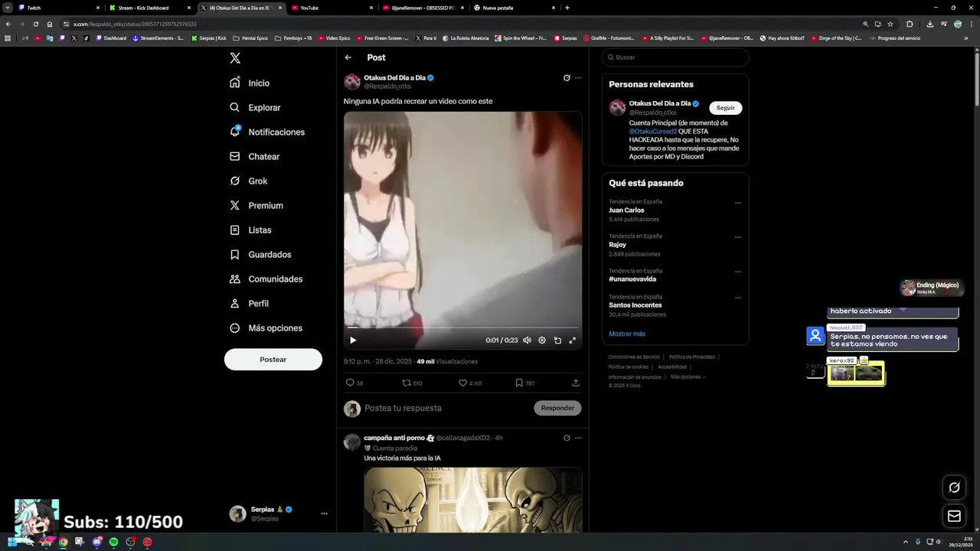This screenshot has height=551, width=980.
Task: Open Listas from sidebar
Action: [x=250, y=230]
